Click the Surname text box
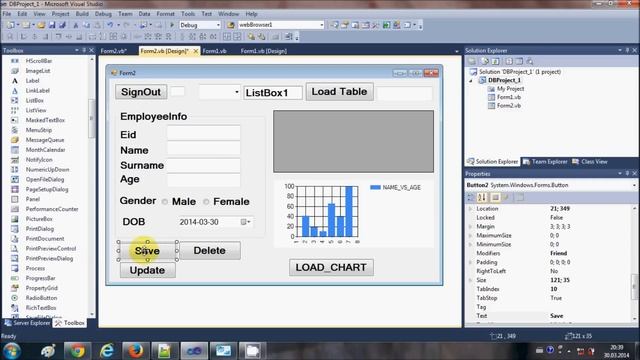 click(x=203, y=165)
